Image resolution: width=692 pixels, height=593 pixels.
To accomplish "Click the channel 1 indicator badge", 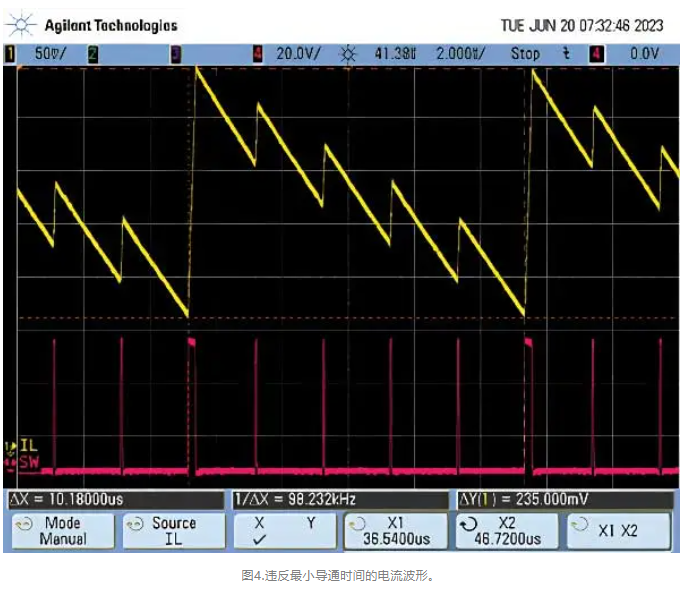I will (x=11, y=54).
